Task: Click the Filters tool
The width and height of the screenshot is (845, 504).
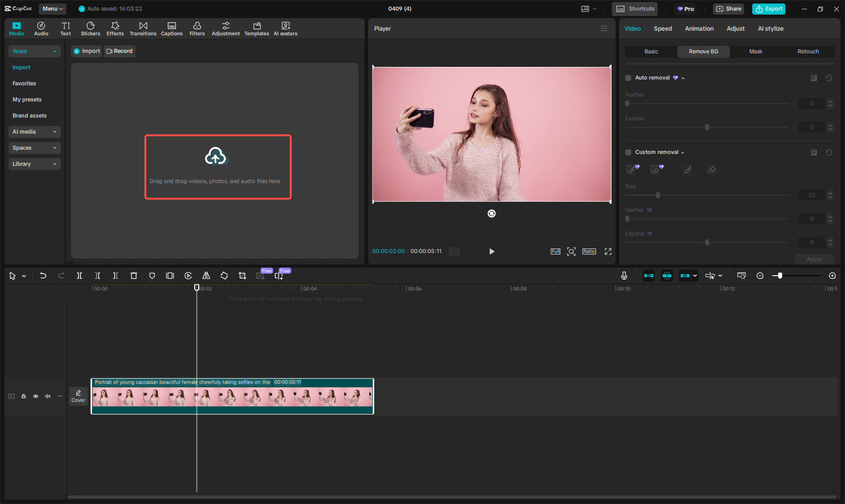Action: point(197,28)
